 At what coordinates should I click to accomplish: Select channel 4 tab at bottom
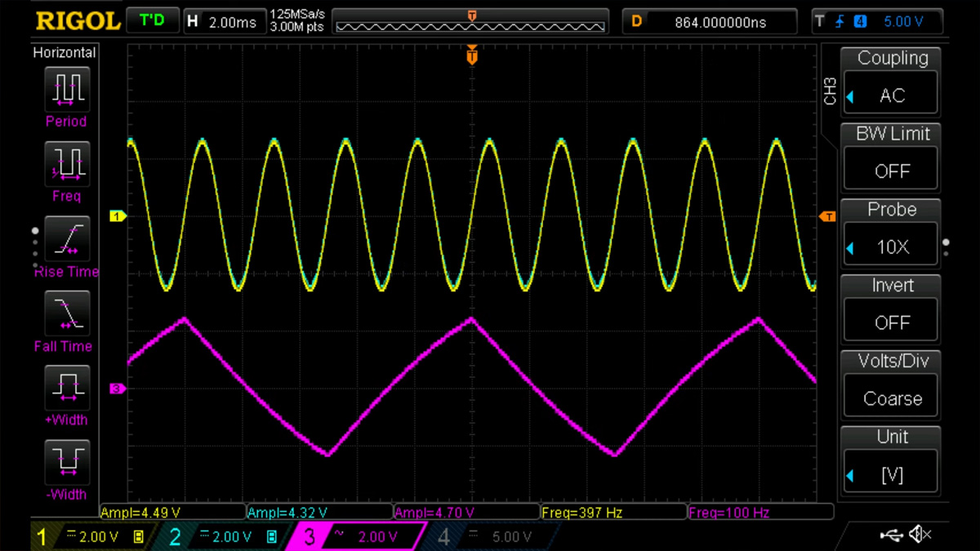tap(492, 536)
